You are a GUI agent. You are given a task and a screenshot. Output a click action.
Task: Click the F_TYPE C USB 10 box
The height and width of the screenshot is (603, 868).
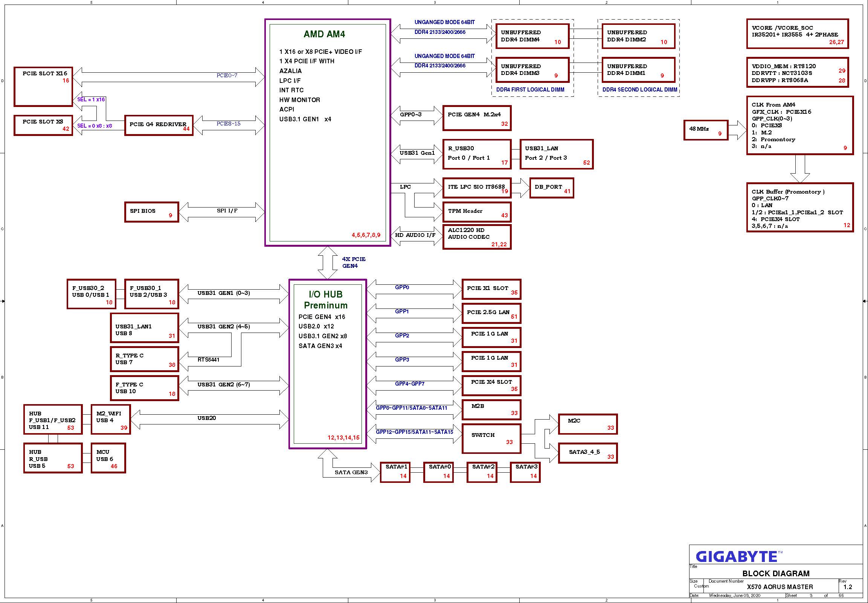click(x=144, y=388)
